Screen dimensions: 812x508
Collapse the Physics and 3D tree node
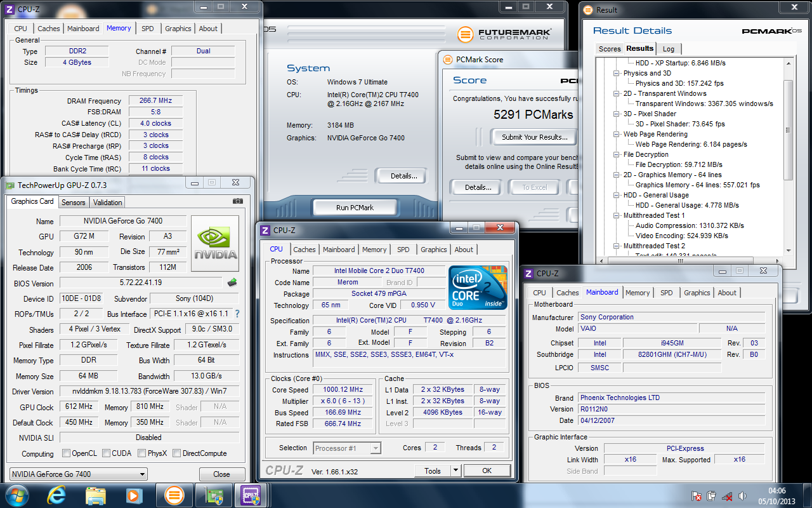click(617, 73)
